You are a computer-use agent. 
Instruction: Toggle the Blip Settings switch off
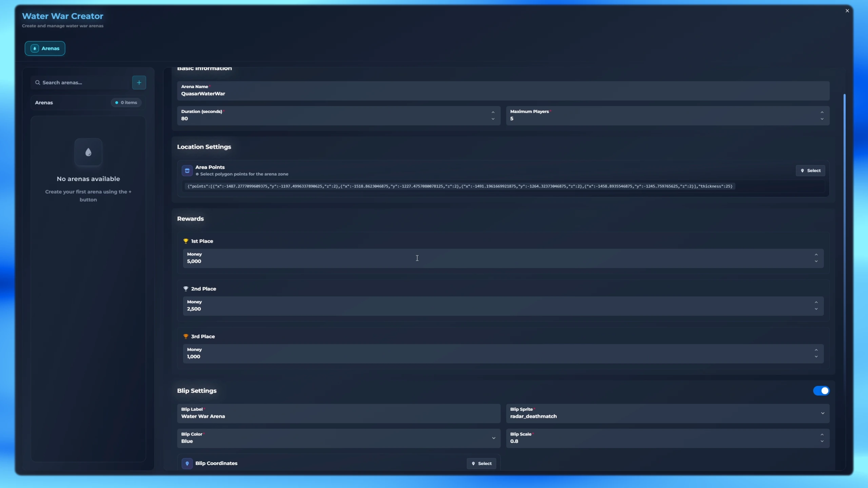pos(821,391)
